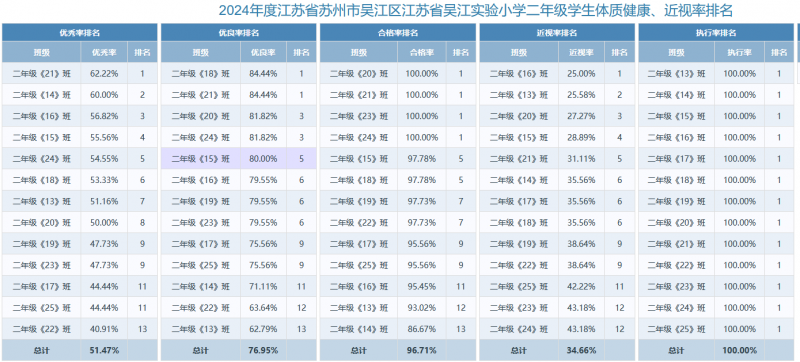The height and width of the screenshot is (362, 800).
Task: Select the 优秀率排名 table header
Action: (x=80, y=33)
